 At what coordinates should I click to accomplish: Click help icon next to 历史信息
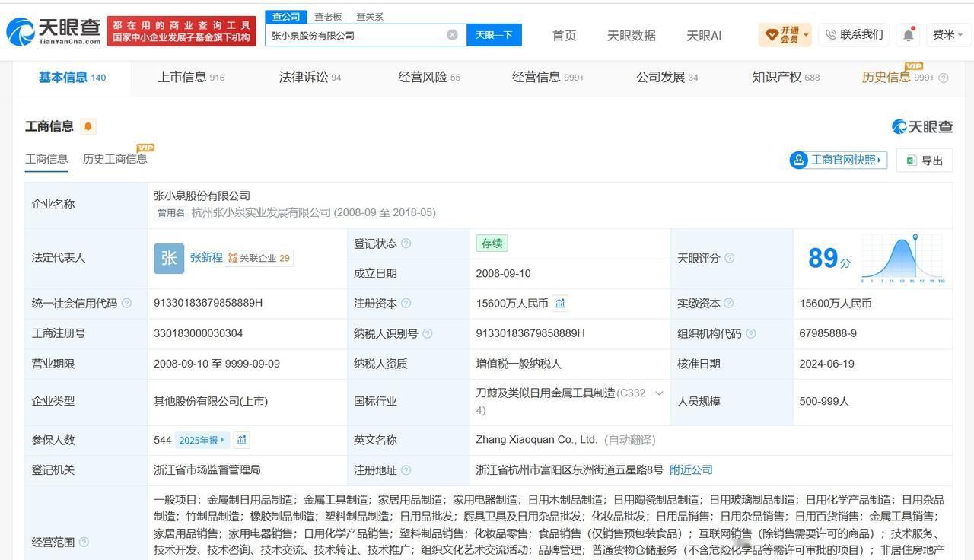(x=944, y=78)
